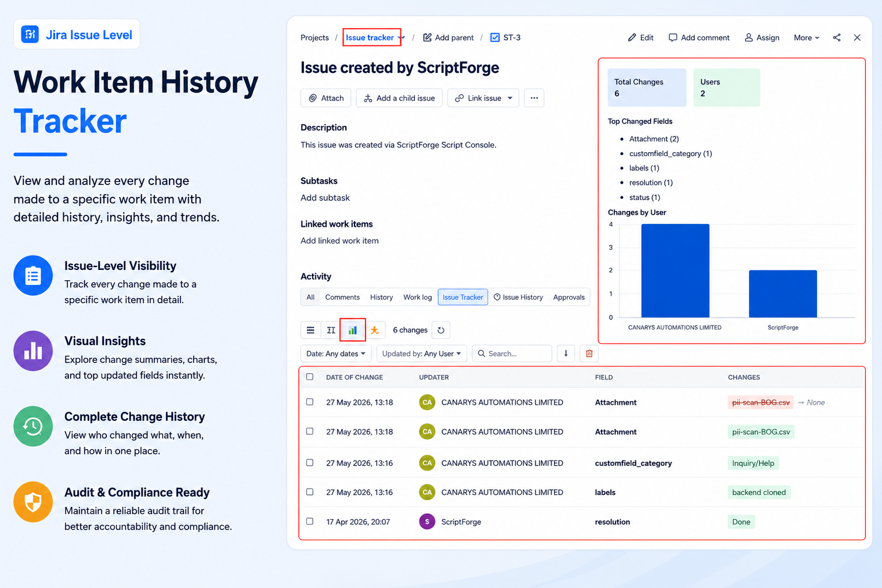This screenshot has width=882, height=588.
Task: Click the Inquiry/Help change value
Action: coord(753,463)
